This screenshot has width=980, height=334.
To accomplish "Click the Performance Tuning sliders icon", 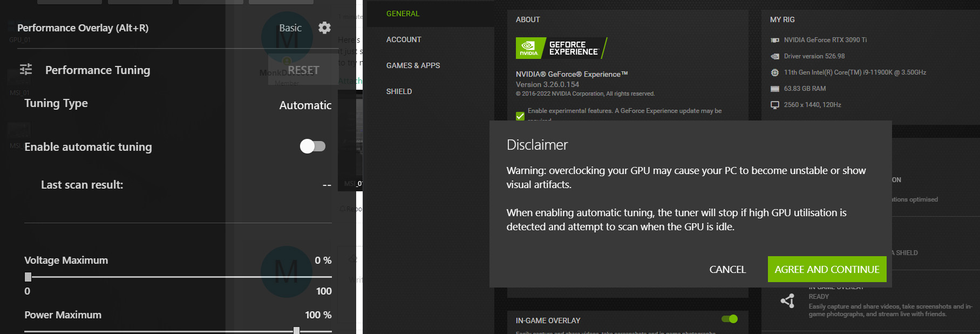I will (26, 70).
